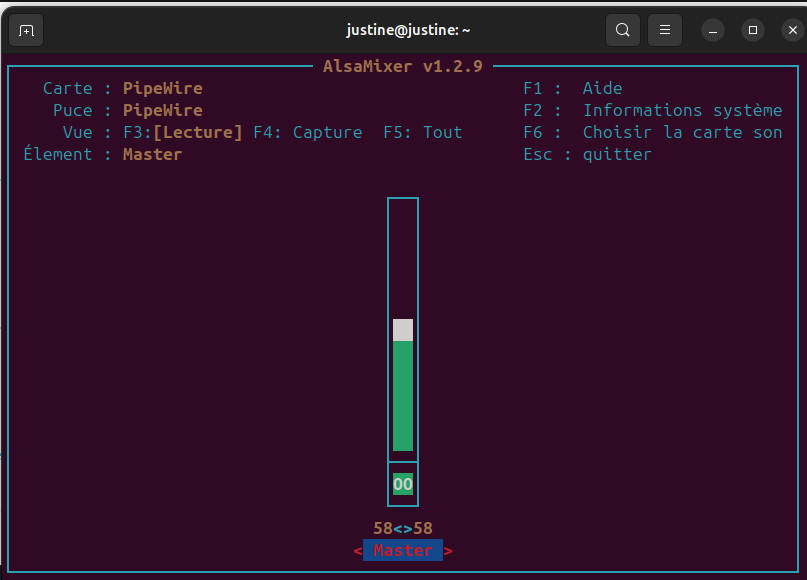The width and height of the screenshot is (807, 580).
Task: Open the terminal hamburger menu
Action: [x=665, y=30]
